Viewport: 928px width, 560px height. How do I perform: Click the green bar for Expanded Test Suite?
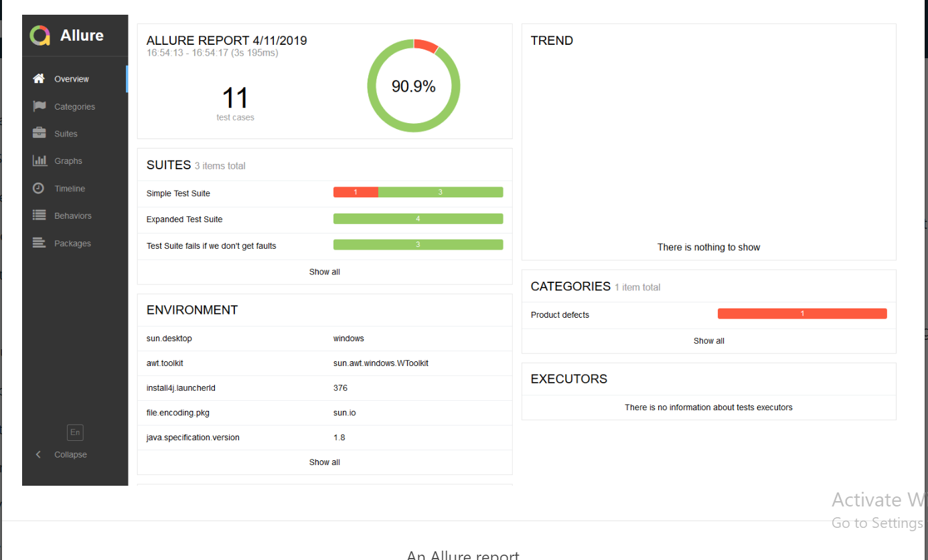[418, 219]
